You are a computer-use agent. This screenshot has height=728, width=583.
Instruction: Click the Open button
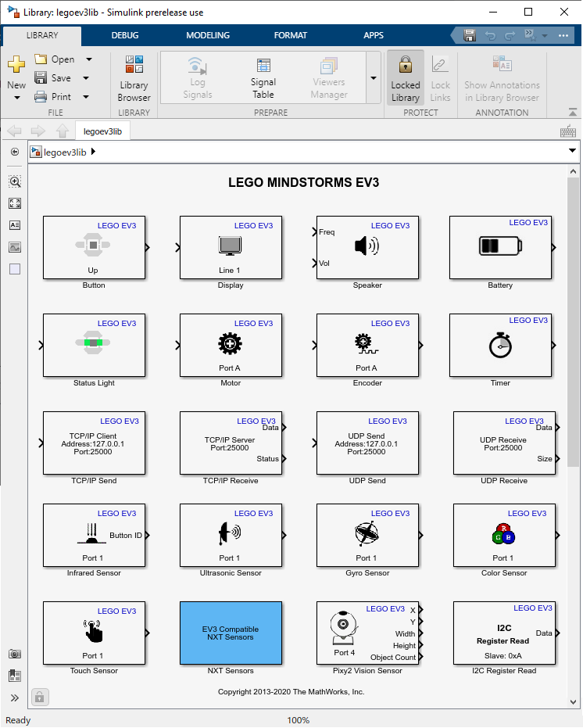55,59
